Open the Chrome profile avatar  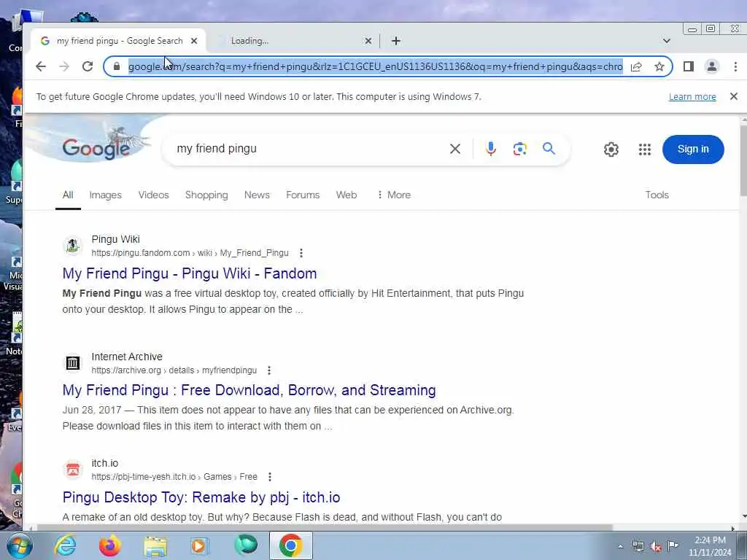point(712,66)
